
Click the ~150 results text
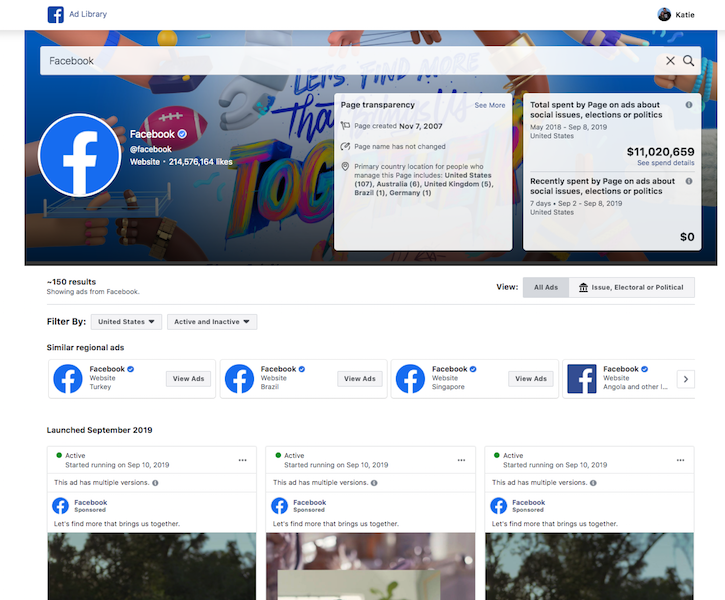[71, 282]
